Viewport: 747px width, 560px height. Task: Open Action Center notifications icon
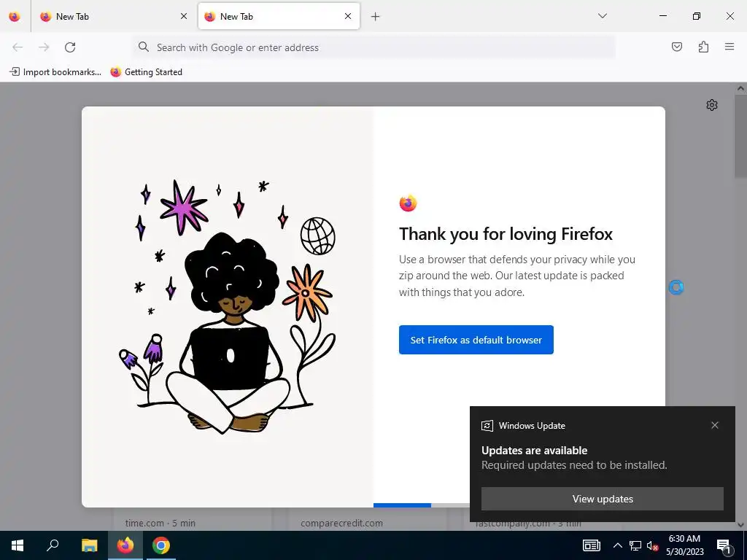pyautogui.click(x=723, y=545)
